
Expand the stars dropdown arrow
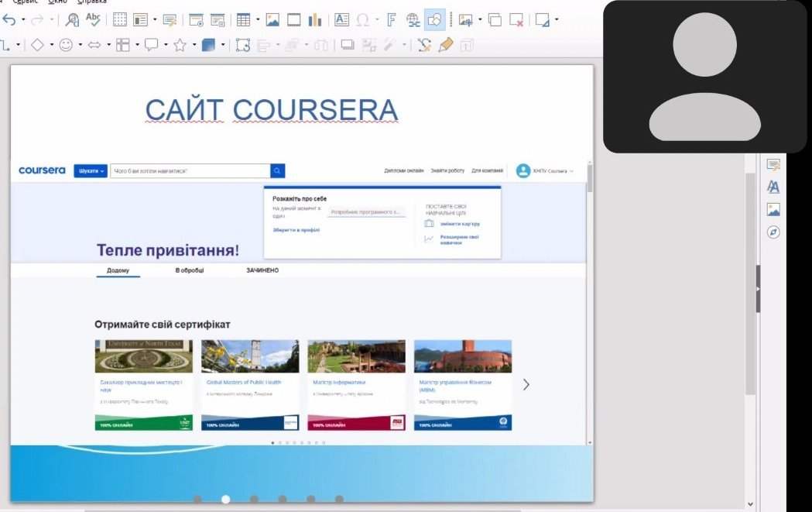click(x=194, y=45)
